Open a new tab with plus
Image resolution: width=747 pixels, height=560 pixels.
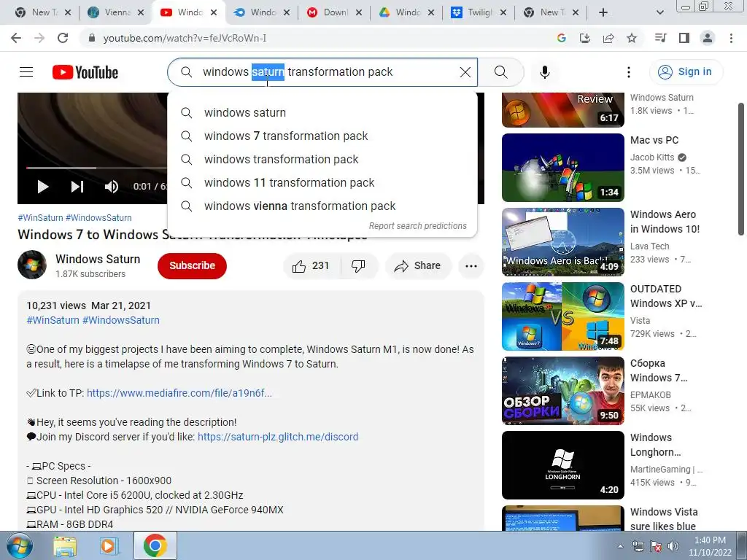coord(603,12)
